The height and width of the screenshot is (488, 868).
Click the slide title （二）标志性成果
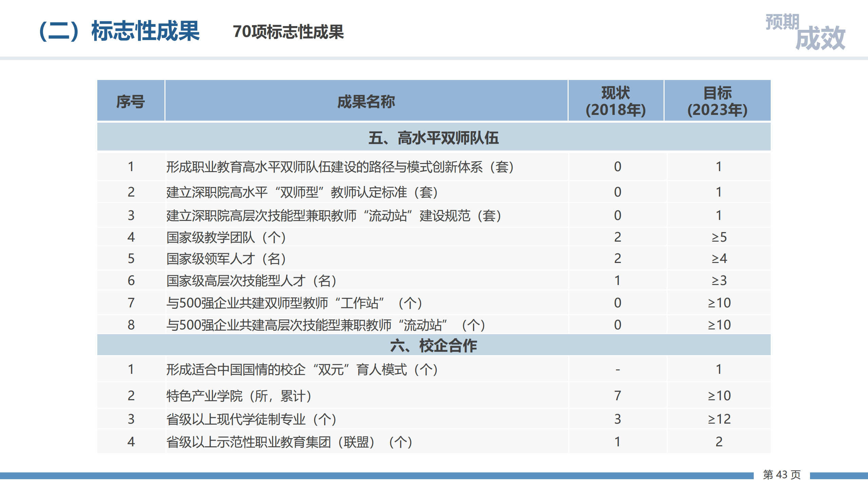[119, 31]
